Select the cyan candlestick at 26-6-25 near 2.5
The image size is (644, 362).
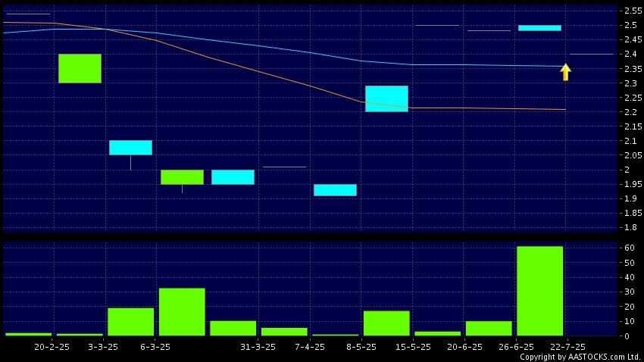(x=539, y=28)
